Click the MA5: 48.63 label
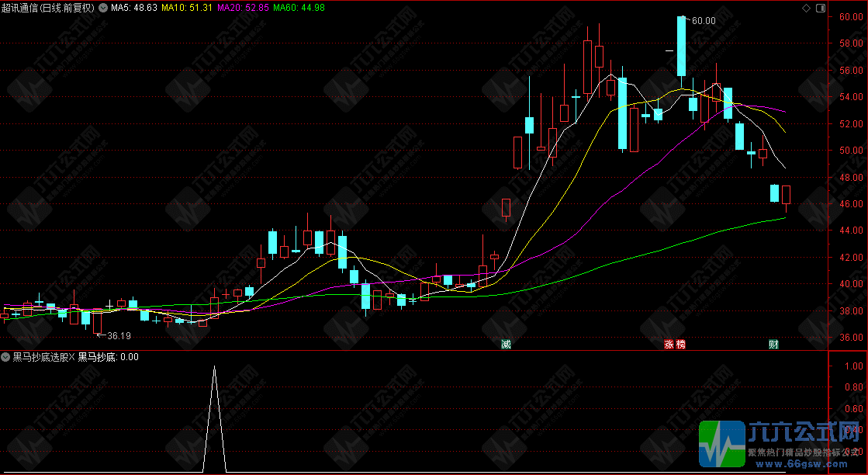The image size is (868, 475). (134, 8)
